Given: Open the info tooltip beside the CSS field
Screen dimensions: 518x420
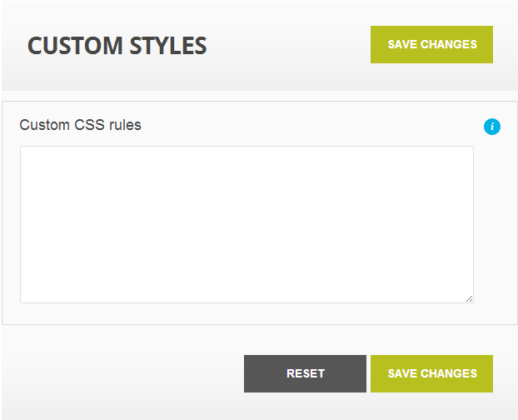Looking at the screenshot, I should [x=492, y=127].
